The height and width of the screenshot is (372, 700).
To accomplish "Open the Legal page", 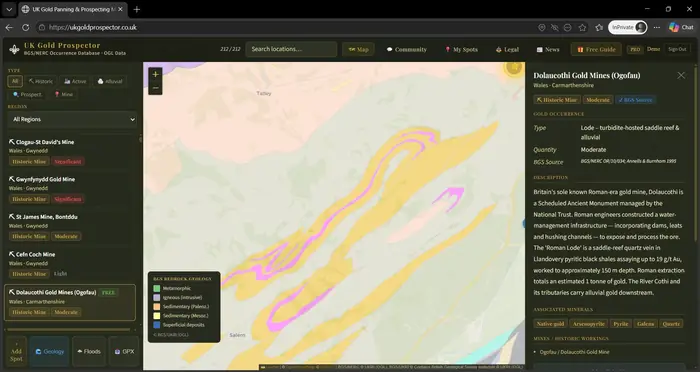I will (507, 50).
